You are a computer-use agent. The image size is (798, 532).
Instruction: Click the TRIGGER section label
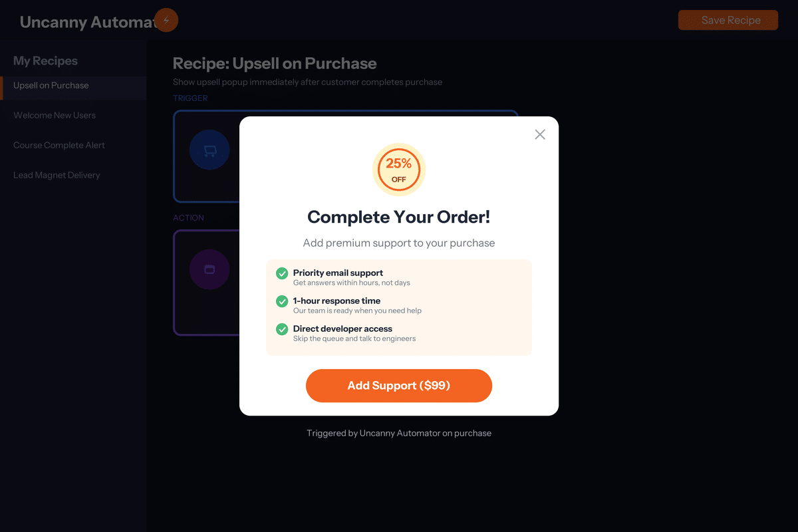click(190, 98)
